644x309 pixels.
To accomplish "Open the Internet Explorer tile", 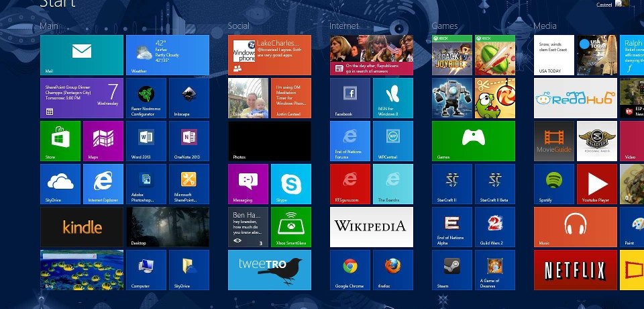I will (103, 184).
